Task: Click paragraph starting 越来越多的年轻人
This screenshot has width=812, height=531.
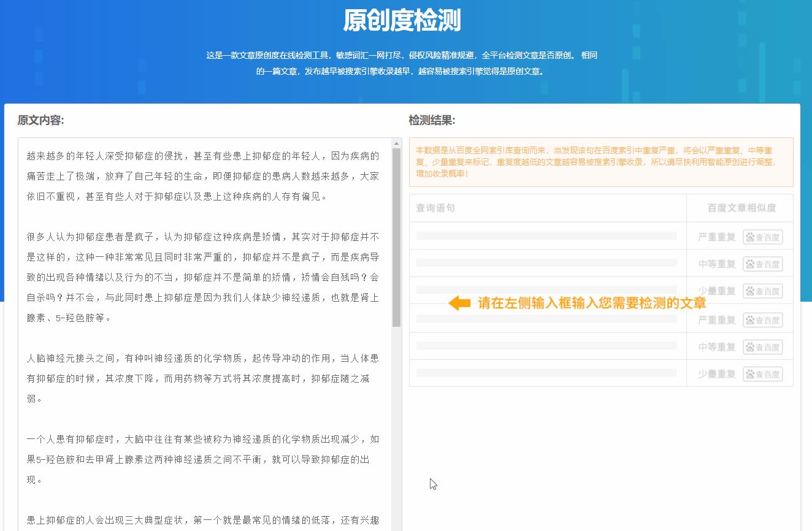Action: point(203,176)
